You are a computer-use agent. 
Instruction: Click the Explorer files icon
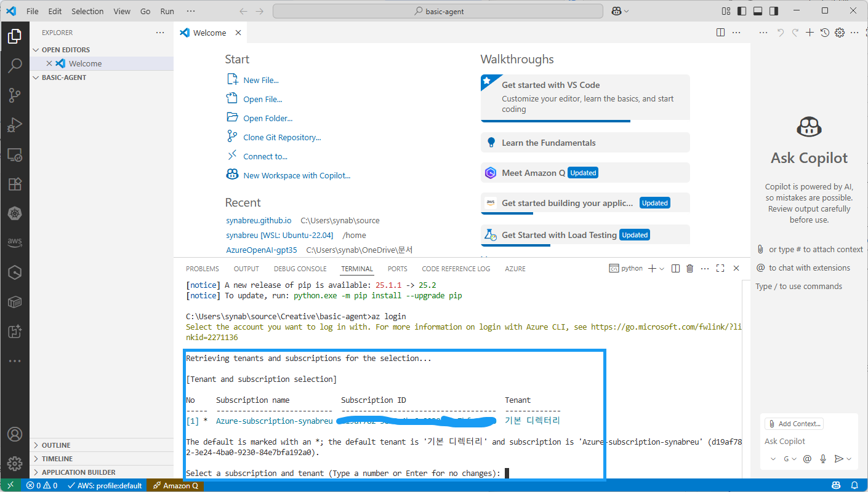15,36
